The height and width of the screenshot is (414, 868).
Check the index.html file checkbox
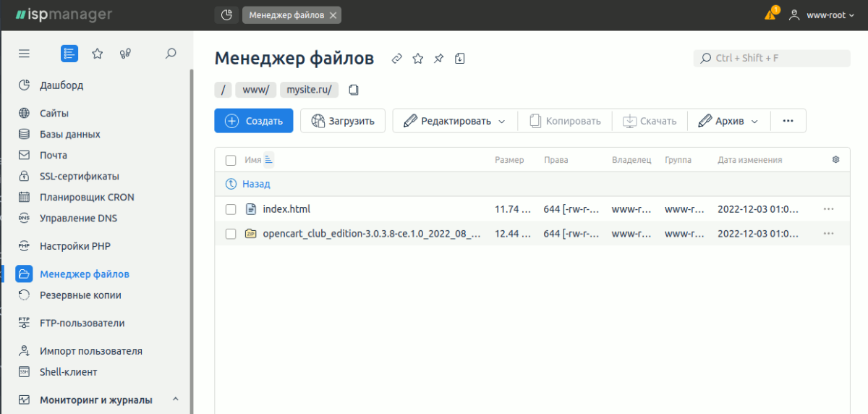pos(231,209)
